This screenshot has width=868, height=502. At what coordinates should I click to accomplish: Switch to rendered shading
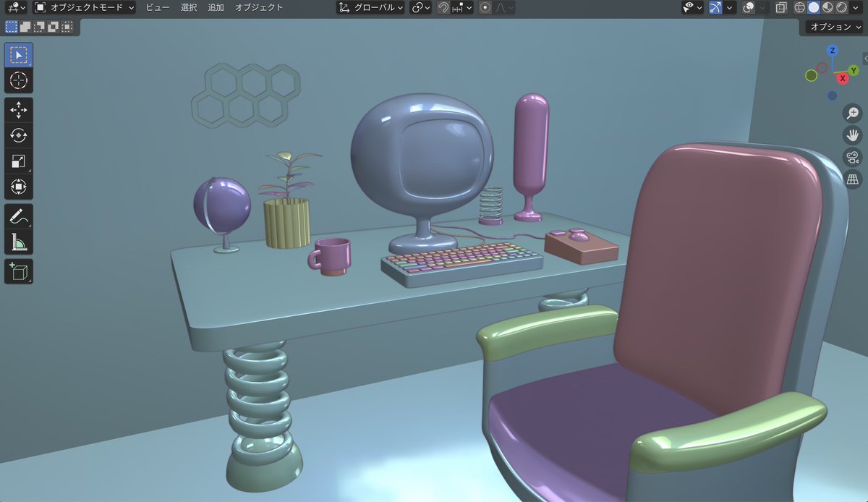842,7
